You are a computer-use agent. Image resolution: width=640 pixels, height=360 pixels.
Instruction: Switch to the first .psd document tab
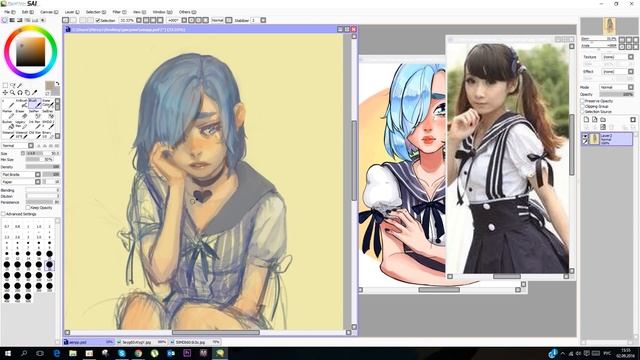[89, 342]
